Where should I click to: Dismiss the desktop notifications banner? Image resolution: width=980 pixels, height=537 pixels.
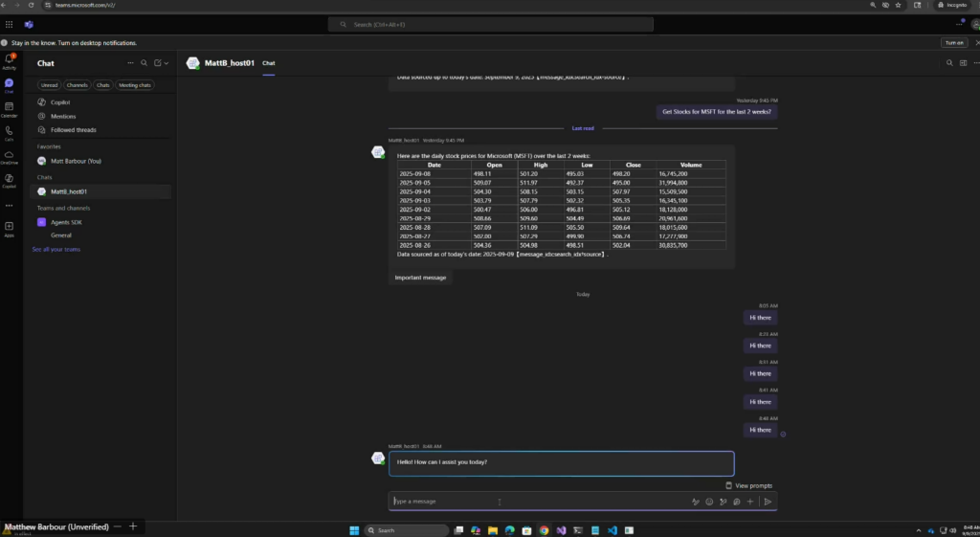tap(977, 42)
